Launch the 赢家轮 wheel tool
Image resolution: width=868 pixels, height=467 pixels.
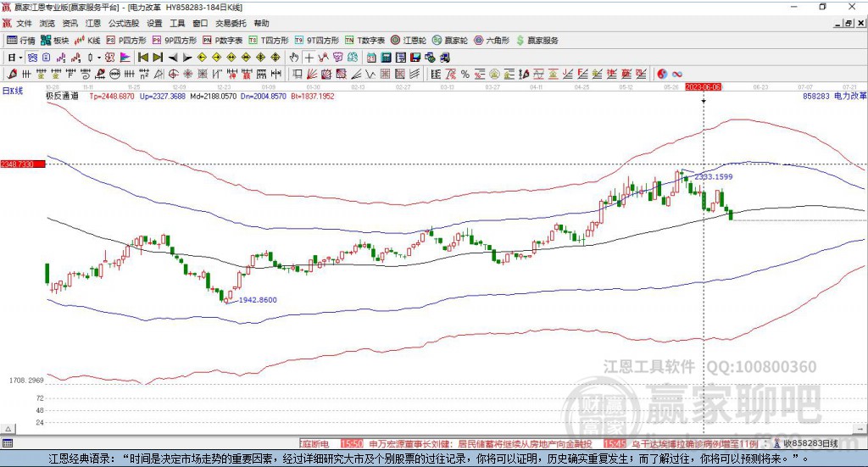click(x=449, y=41)
